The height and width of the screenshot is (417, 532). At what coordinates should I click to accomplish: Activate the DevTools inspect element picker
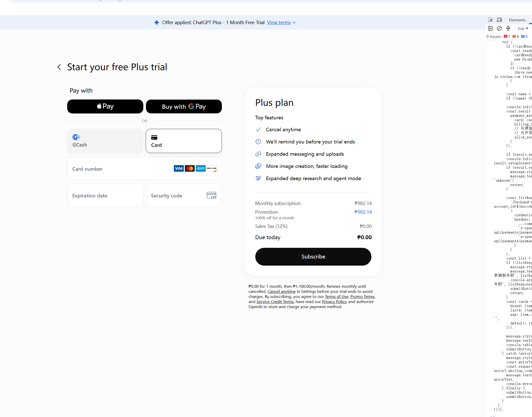tap(490, 20)
